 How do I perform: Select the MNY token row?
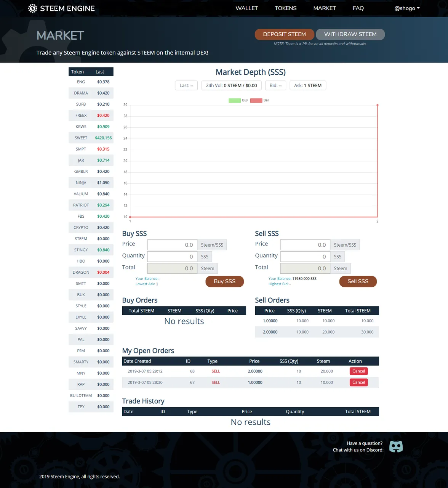pos(91,373)
